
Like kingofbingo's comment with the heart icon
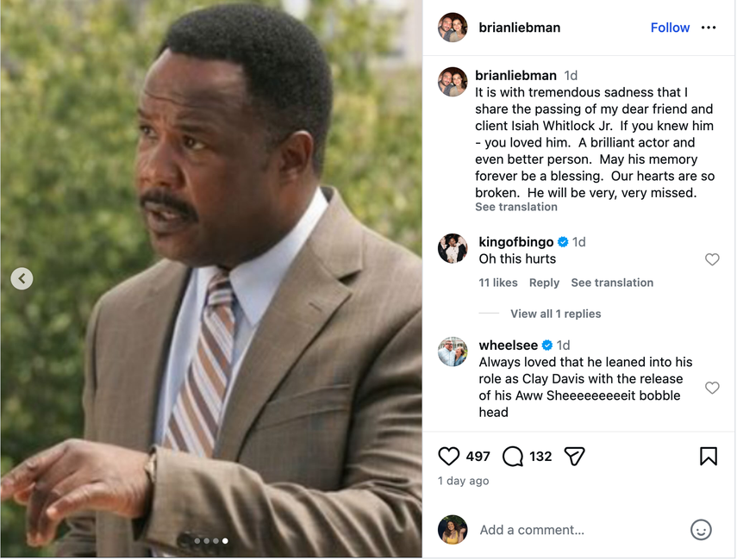click(712, 259)
